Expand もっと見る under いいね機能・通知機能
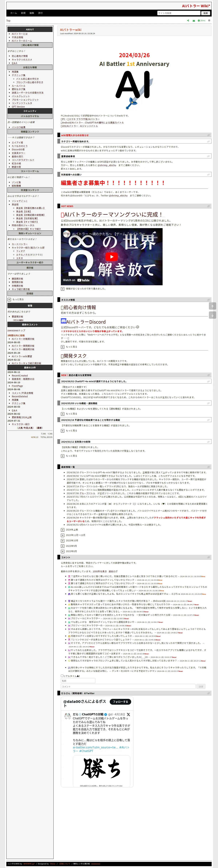 click(x=62, y=414)
